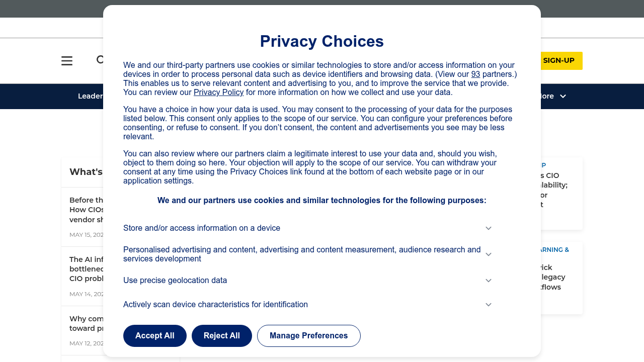Screen dimensions: 644x362
Task: Open the hamburger navigation menu
Action: tap(67, 61)
